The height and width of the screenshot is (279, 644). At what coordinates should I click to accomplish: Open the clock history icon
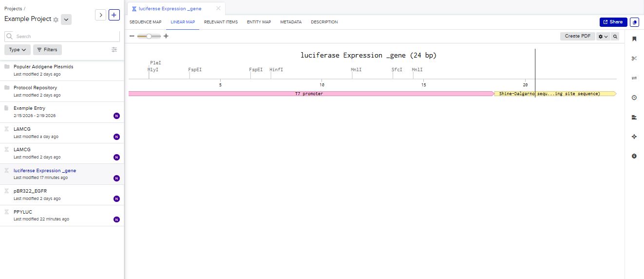(x=634, y=98)
